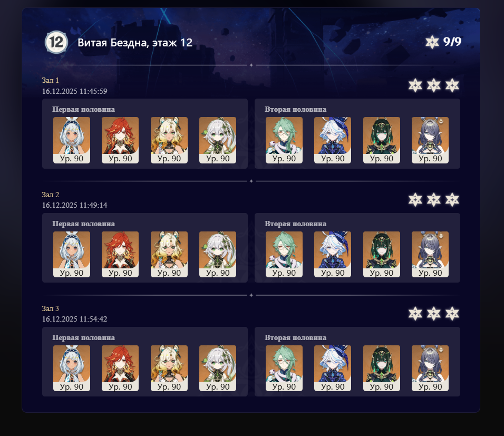The image size is (504, 436).
Task: Open blonde cat-eared character in Зал 3 first half
Action: point(169,368)
